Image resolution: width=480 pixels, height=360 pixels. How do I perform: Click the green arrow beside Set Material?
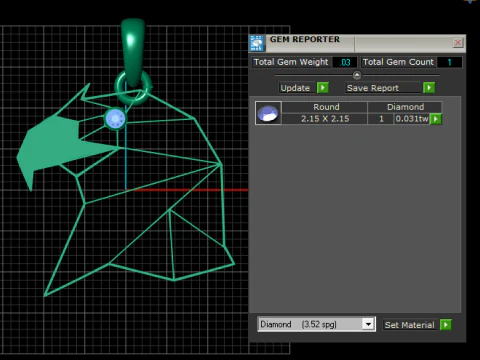point(446,324)
